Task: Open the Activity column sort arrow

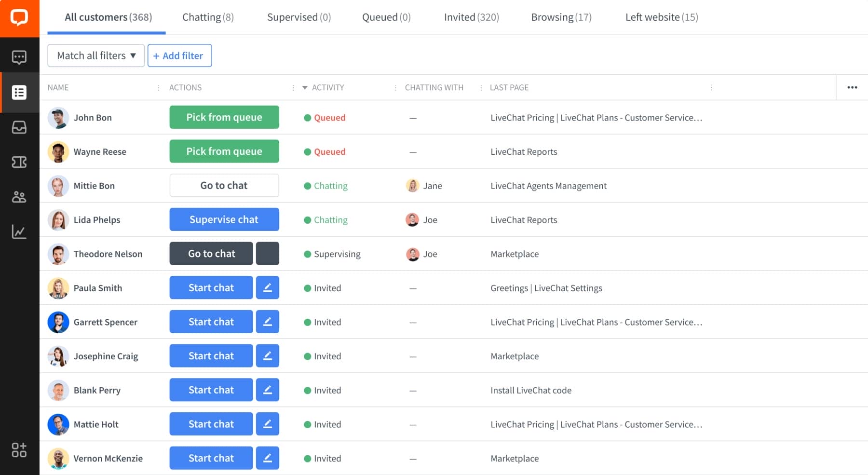Action: pos(304,87)
